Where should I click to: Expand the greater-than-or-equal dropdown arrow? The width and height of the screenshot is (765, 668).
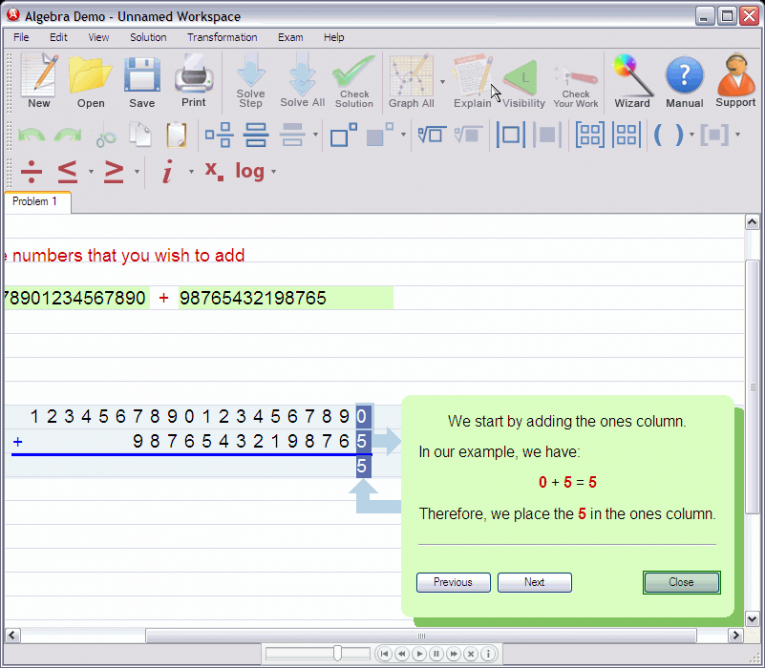coord(137,172)
